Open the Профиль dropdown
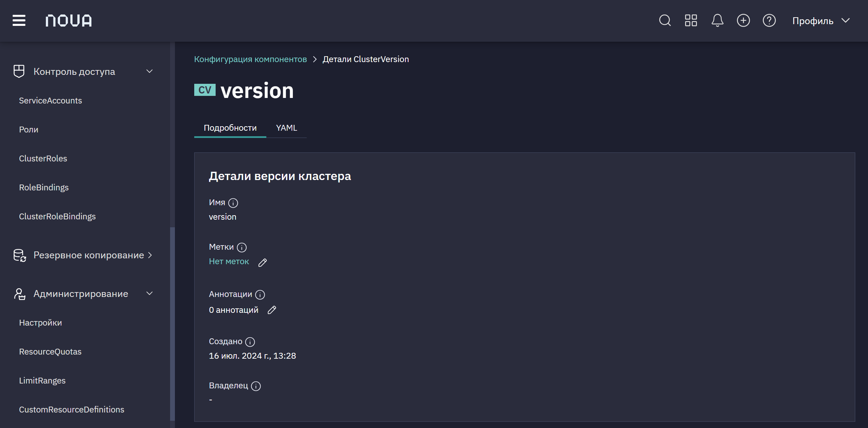Viewport: 868px width, 428px height. (x=821, y=21)
